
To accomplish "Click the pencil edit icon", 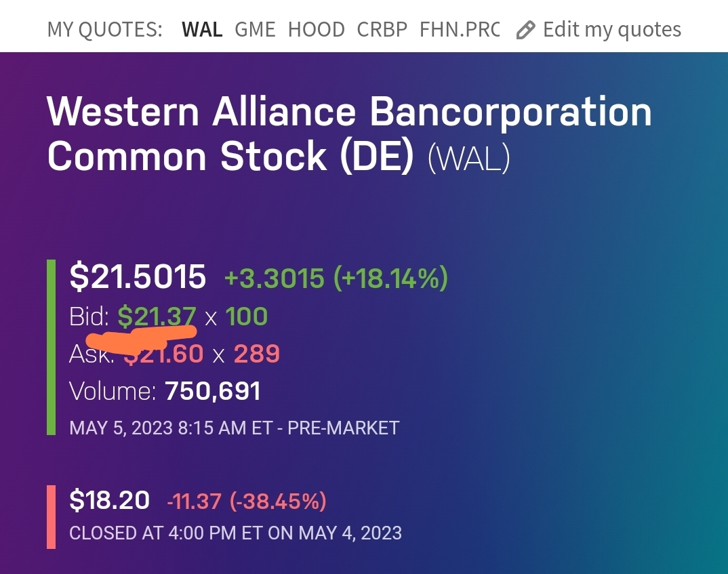I will pos(525,30).
